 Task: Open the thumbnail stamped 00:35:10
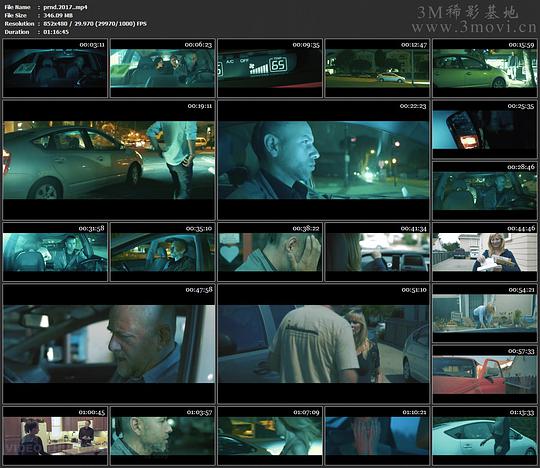pos(163,252)
